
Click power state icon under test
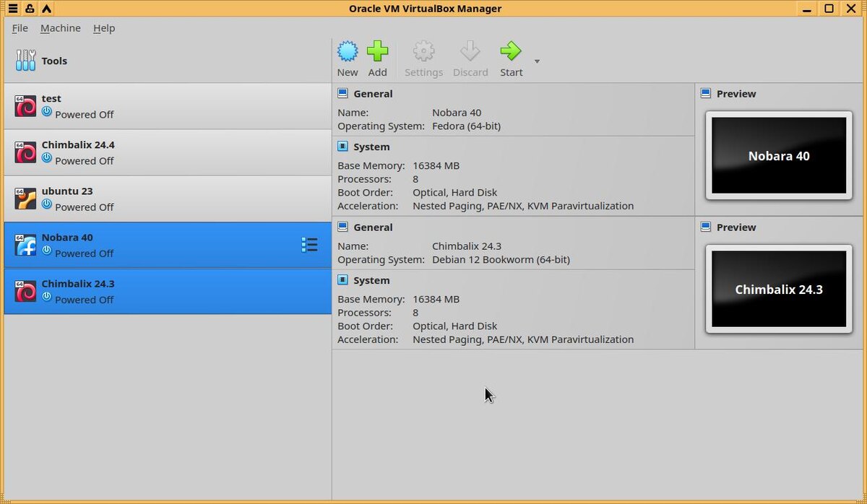click(47, 112)
